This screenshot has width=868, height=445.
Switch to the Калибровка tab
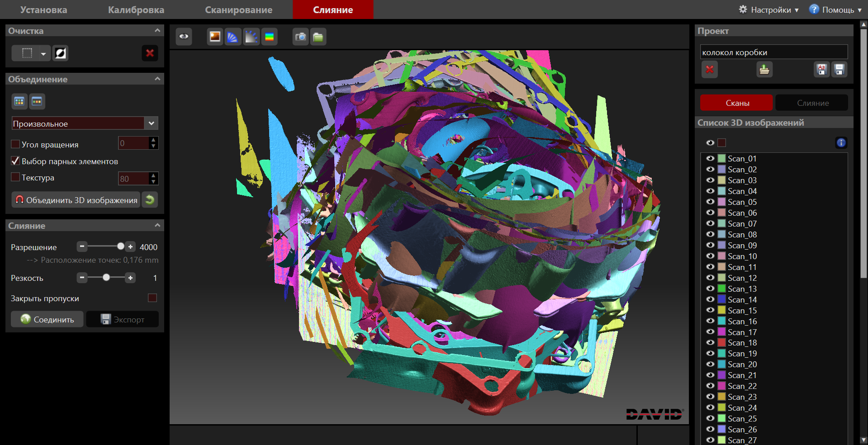(x=136, y=9)
